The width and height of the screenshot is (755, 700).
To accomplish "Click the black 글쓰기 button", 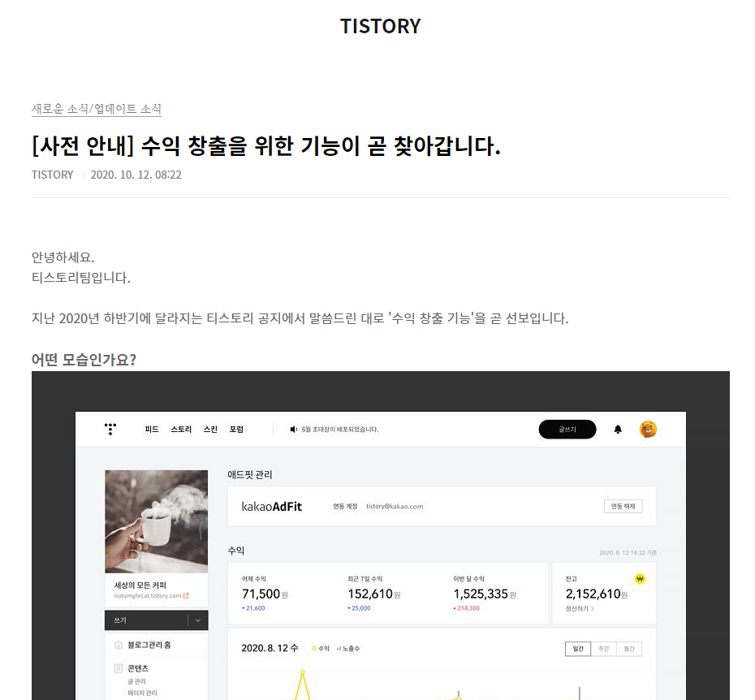I will pyautogui.click(x=567, y=430).
